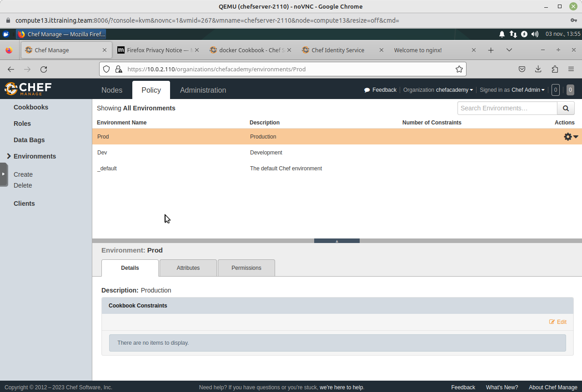Open the Prod row gear actions menu
582x392 pixels.
pyautogui.click(x=571, y=137)
